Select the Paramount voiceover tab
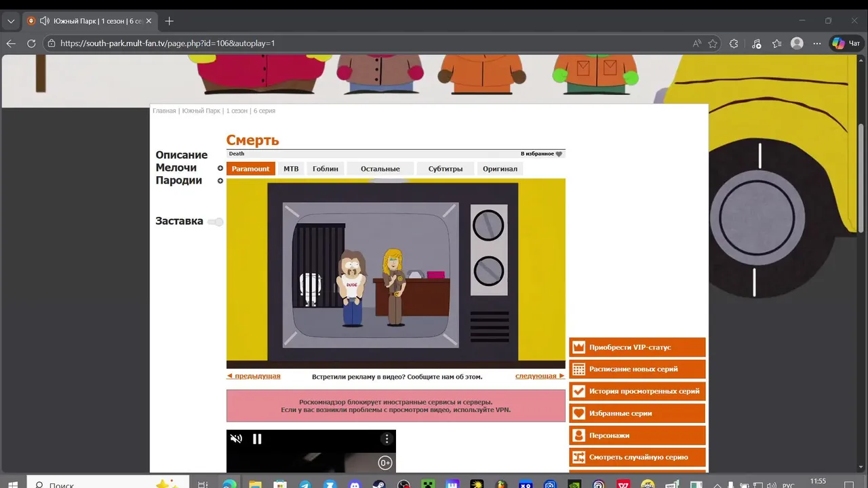The width and height of the screenshot is (868, 488). [x=251, y=169]
